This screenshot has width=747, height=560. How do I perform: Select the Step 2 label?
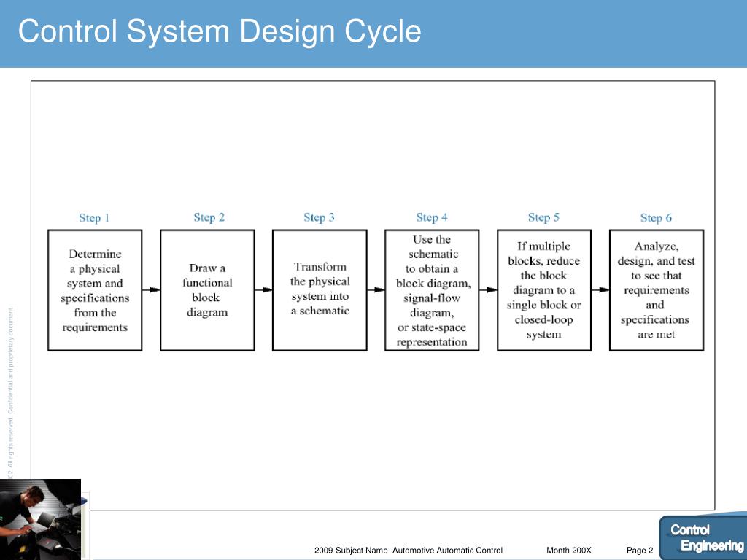pos(209,217)
